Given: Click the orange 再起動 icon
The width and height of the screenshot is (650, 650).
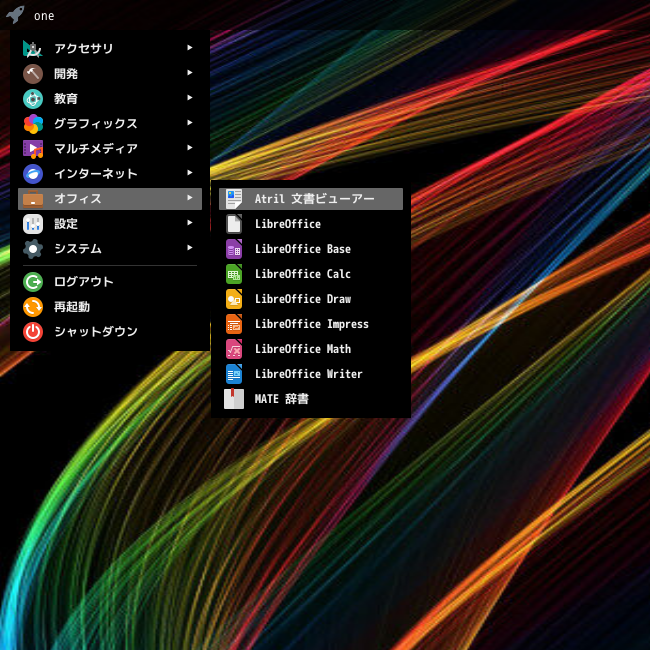Looking at the screenshot, I should click(x=33, y=307).
